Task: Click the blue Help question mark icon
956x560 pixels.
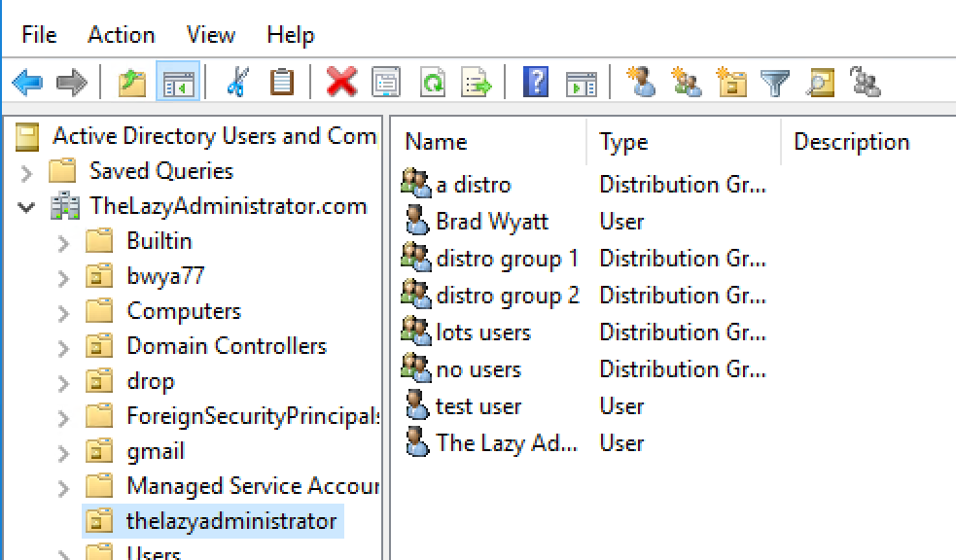Action: (536, 82)
